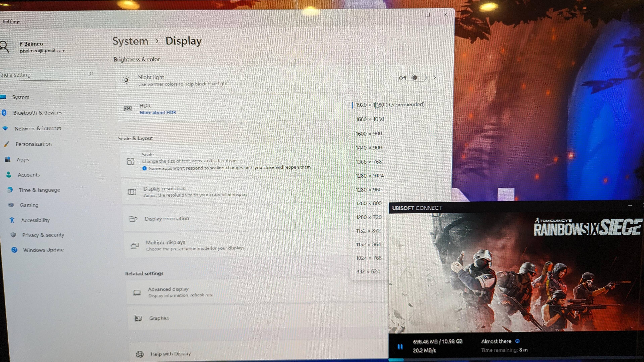Click the Personalization brush icon
644x362 pixels.
[7, 144]
